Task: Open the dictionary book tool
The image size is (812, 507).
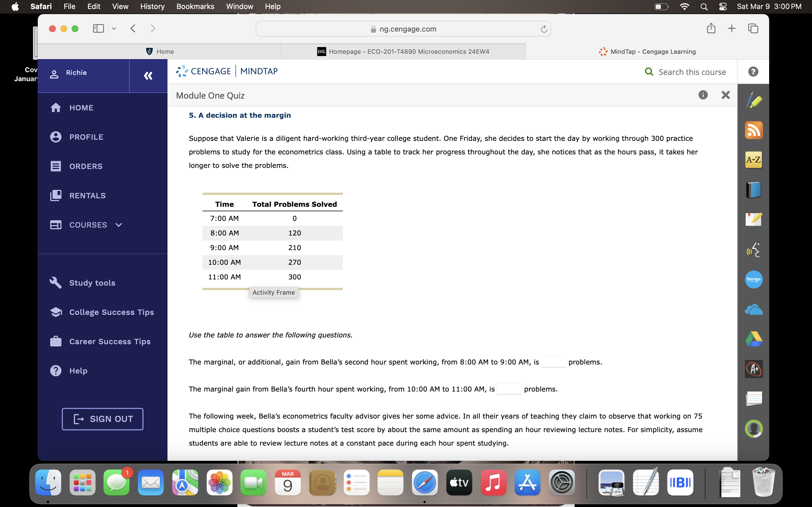Action: pyautogui.click(x=754, y=190)
